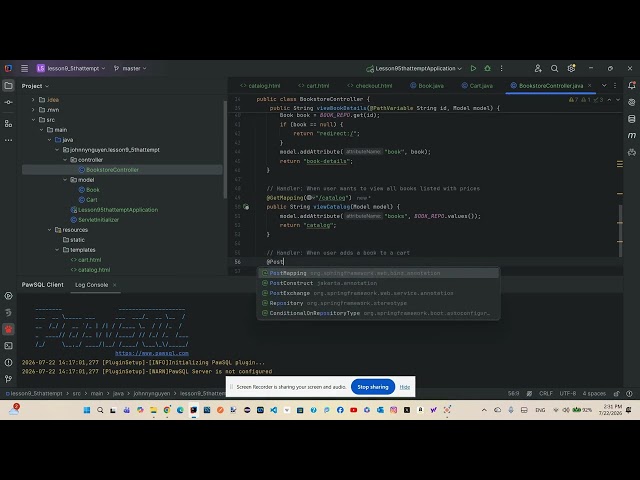This screenshot has width=640, height=480.
Task: Open project selector lesson9_5thattempt dropdown
Action: 71,69
